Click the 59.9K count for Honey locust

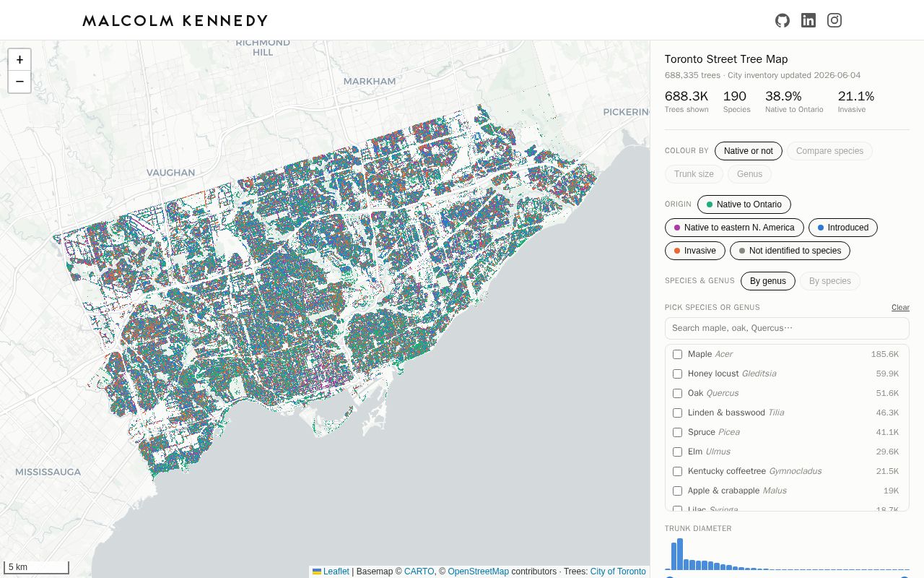887,374
